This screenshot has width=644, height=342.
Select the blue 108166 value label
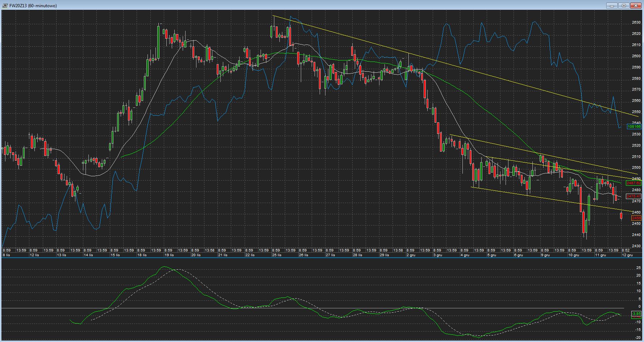click(x=634, y=127)
